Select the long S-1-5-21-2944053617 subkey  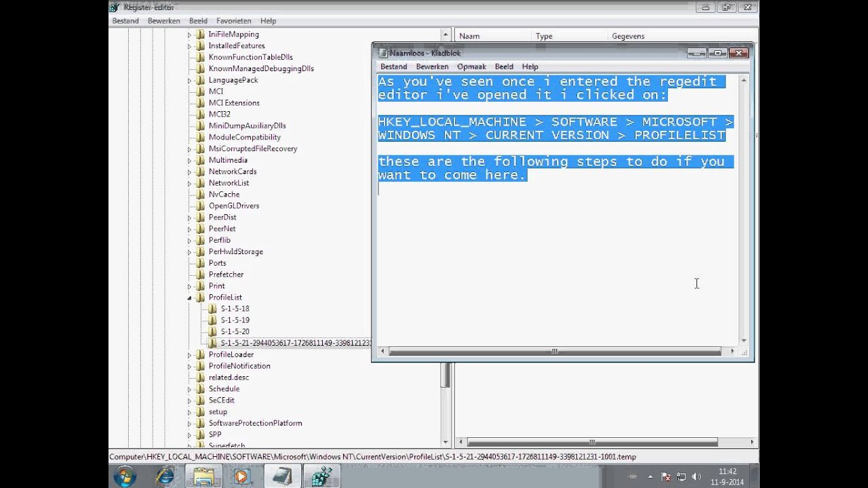coord(296,343)
